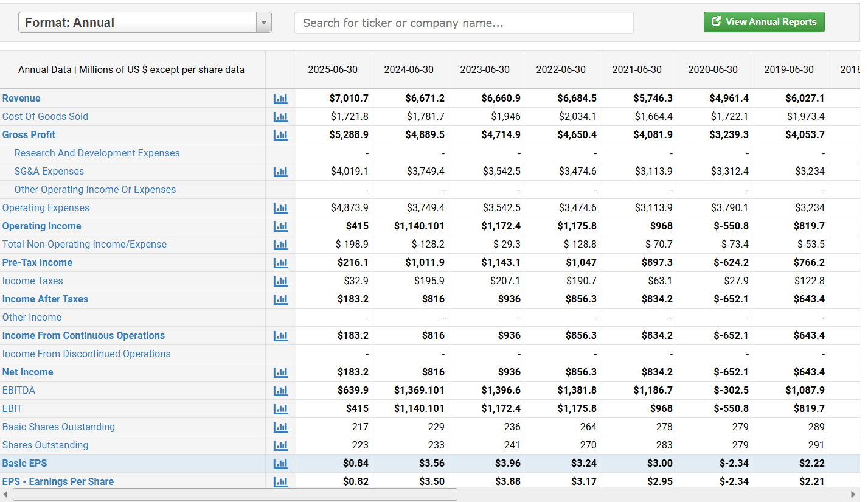This screenshot has width=868, height=502.
Task: Open the Other Income link
Action: [x=32, y=317]
